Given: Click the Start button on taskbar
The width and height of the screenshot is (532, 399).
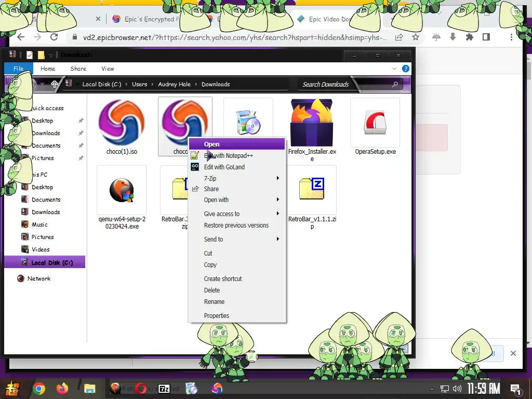Looking at the screenshot, I should click(12, 389).
